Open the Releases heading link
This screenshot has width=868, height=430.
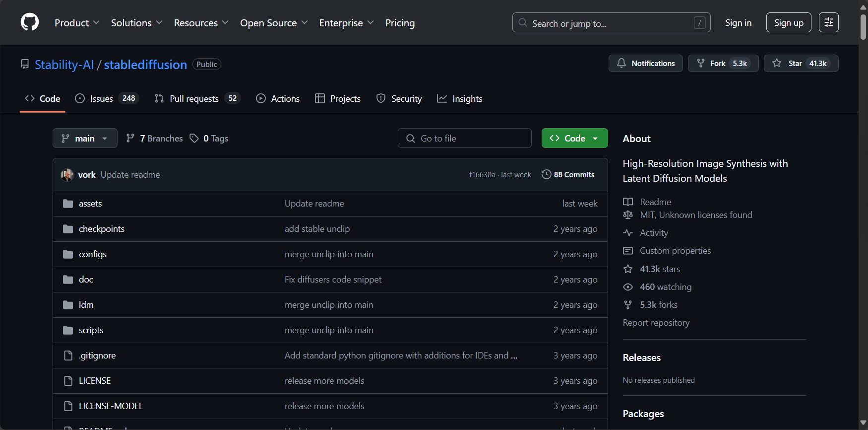click(642, 358)
